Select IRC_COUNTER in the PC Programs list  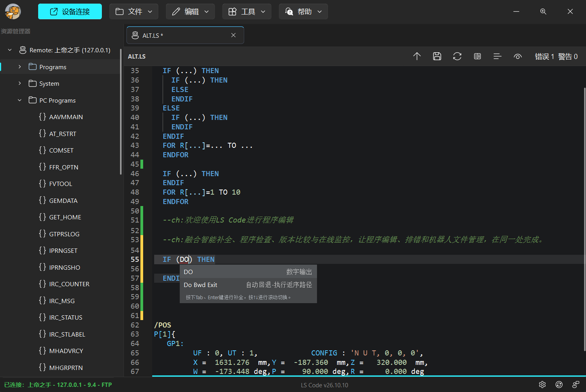click(69, 284)
